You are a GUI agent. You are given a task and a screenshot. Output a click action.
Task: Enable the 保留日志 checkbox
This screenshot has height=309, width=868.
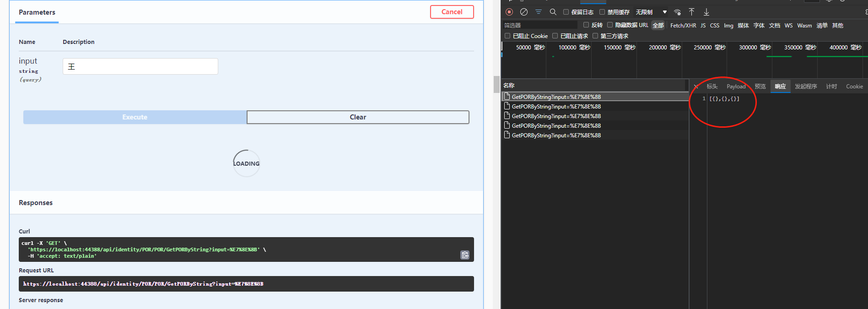click(566, 12)
